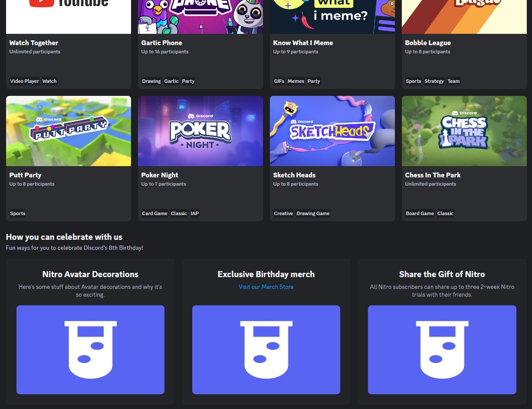
Task: Select the Board Game tag under Chess In The Park
Action: pyautogui.click(x=420, y=213)
